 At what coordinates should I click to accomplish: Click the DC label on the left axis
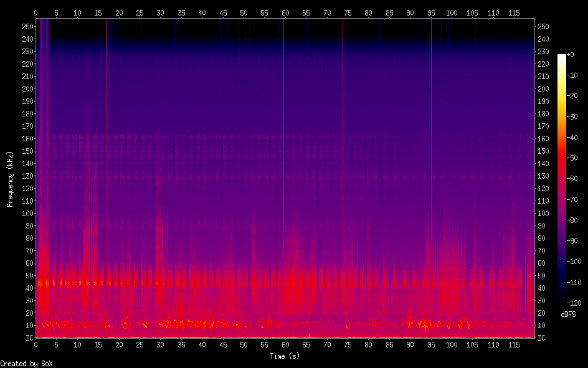coord(27,338)
